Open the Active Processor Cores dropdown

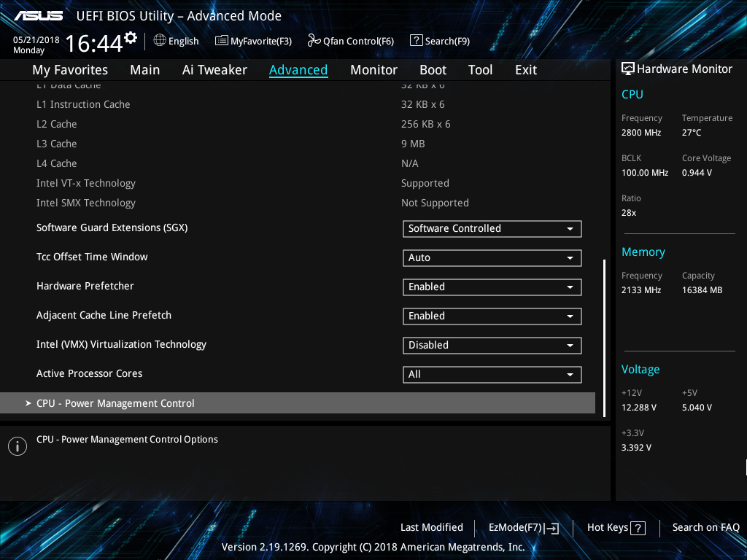492,374
